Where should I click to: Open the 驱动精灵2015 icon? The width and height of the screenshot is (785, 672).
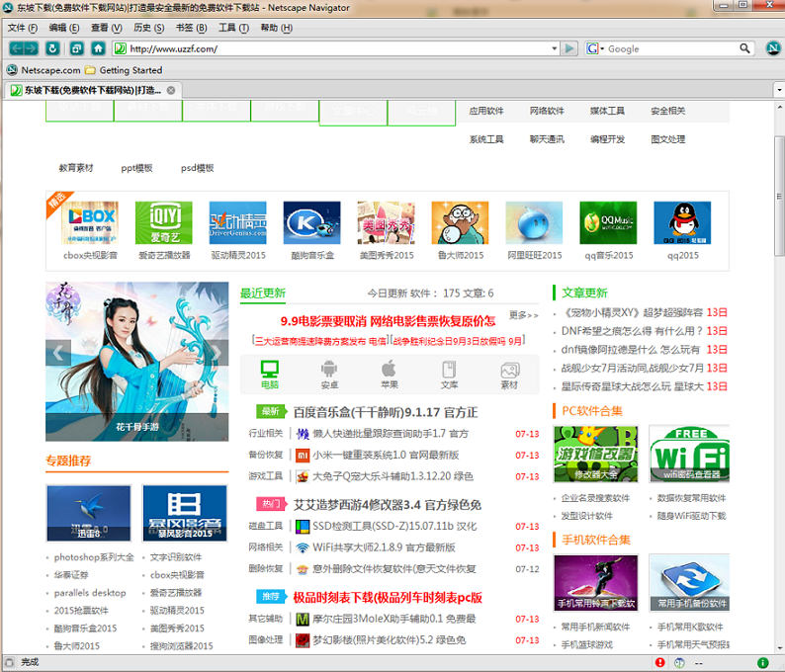pos(238,223)
